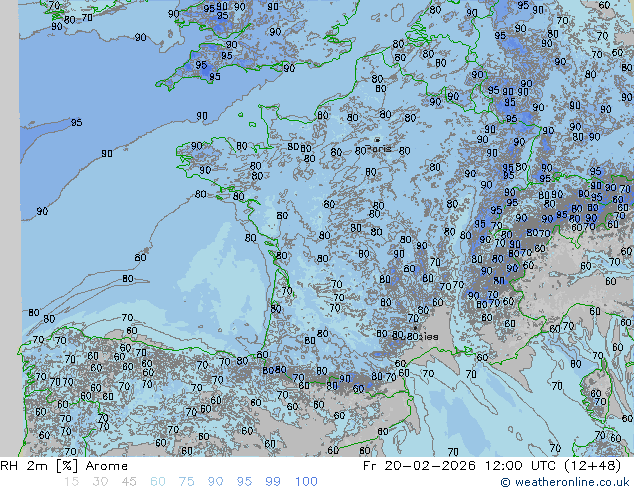Viewport: 634px width, 490px height.
Task: Click the 95 value in the legend scale
Action: tap(247, 482)
